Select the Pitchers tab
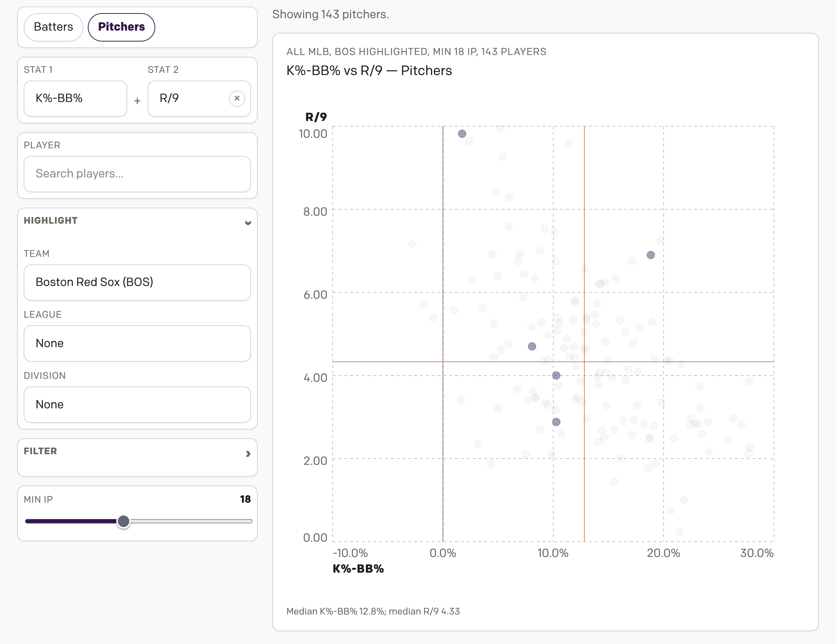This screenshot has width=836, height=644. click(121, 27)
